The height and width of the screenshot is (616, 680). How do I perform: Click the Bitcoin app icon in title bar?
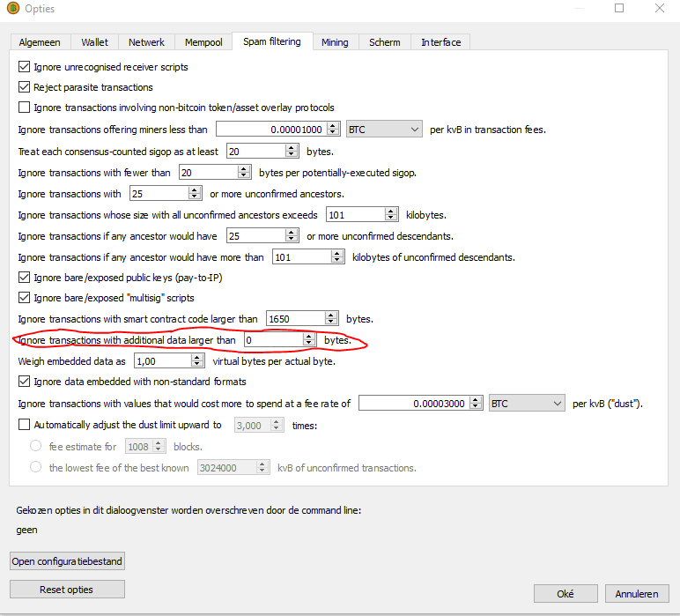click(13, 9)
